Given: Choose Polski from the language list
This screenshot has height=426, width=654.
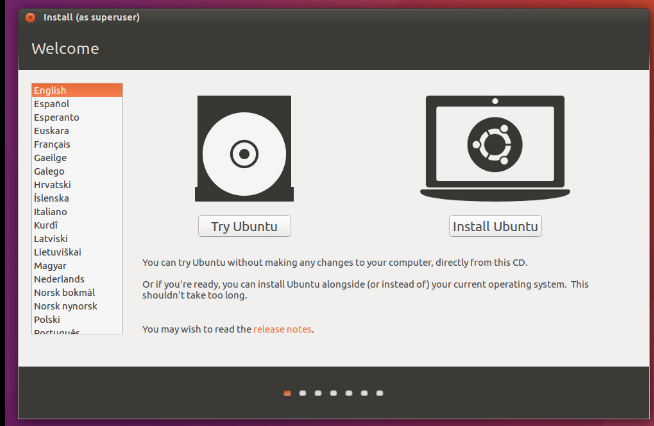Looking at the screenshot, I should pyautogui.click(x=77, y=320).
